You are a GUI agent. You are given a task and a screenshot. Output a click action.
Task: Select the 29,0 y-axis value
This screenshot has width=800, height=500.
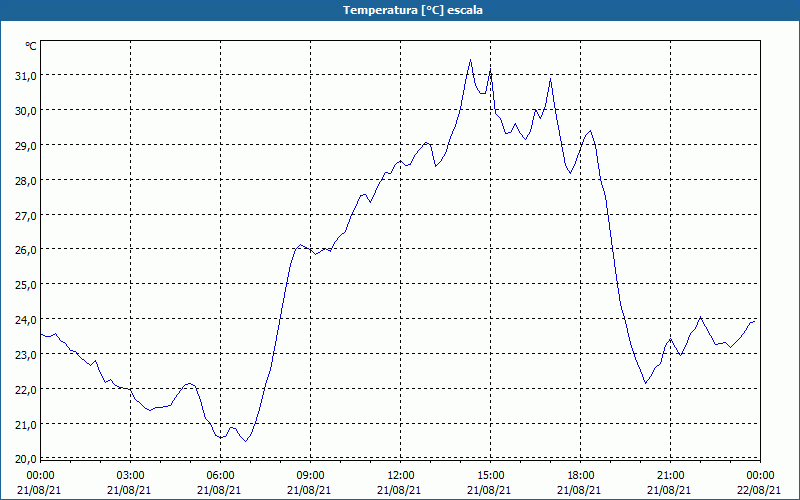click(26, 145)
